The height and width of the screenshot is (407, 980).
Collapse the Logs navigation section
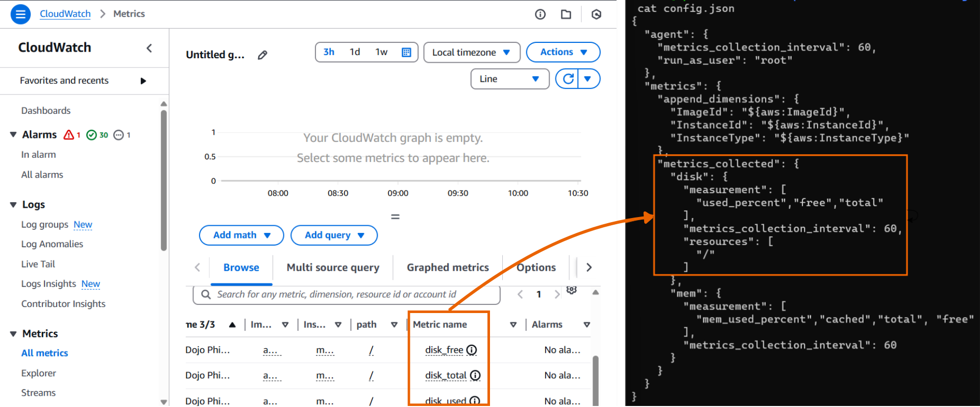tap(13, 205)
